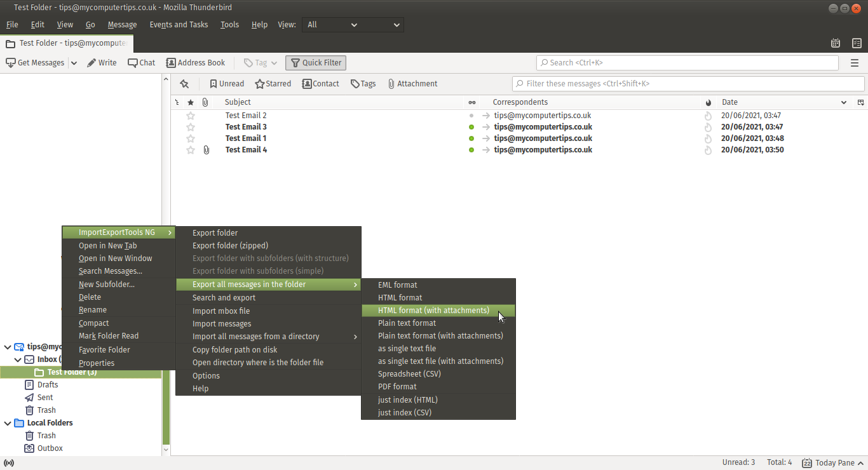Open the tasks tab icon
The height and width of the screenshot is (470, 868).
coord(857,43)
